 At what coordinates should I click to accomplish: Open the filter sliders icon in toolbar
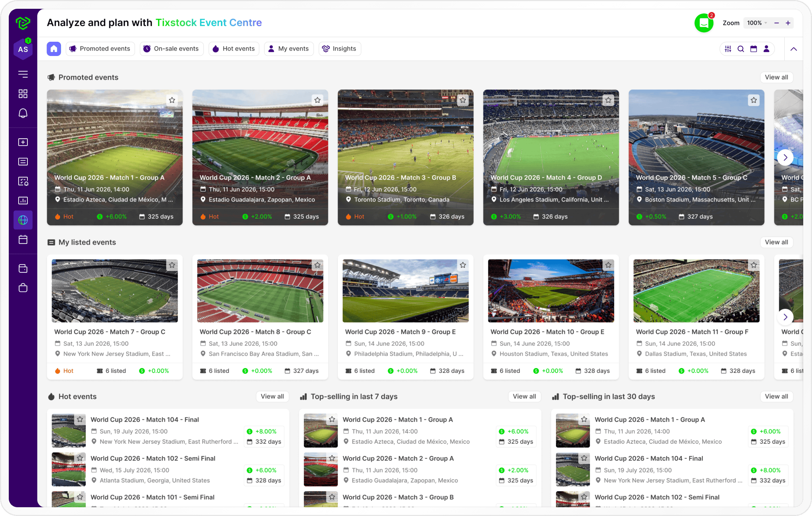click(x=728, y=49)
